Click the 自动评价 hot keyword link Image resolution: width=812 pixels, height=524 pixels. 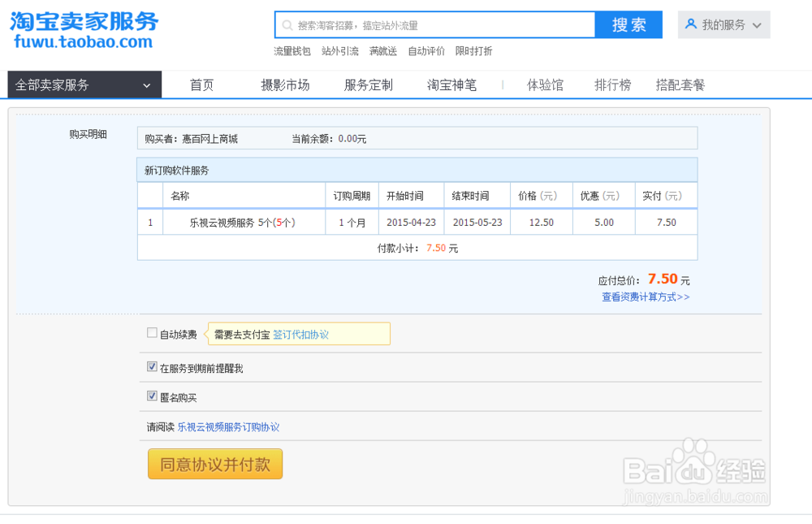[x=426, y=51]
